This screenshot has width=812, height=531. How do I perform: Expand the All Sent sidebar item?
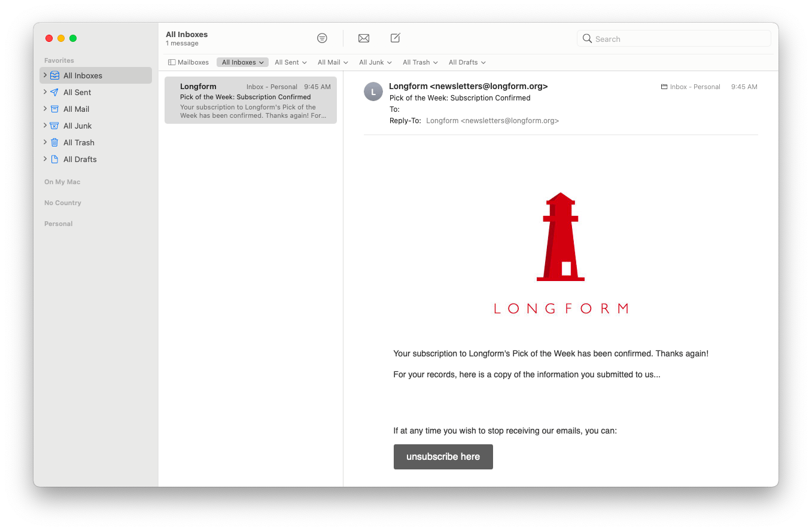tap(45, 92)
